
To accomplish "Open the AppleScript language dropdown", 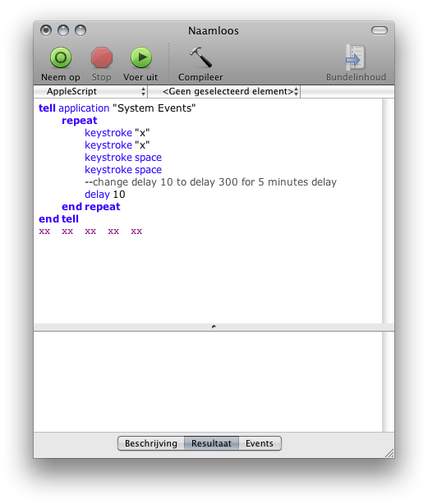I will [x=90, y=92].
